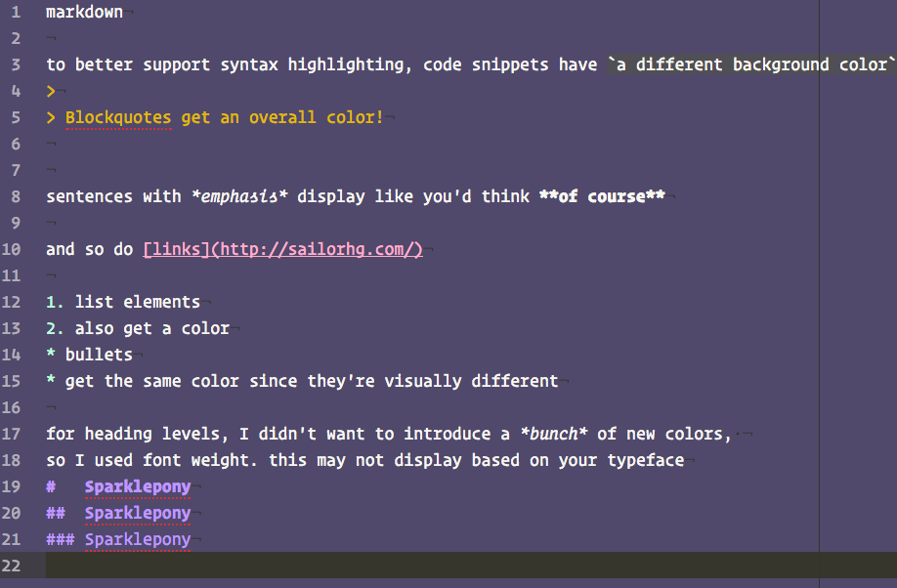Image resolution: width=897 pixels, height=588 pixels.
Task: Click the text 'and so do'
Action: [x=90, y=249]
